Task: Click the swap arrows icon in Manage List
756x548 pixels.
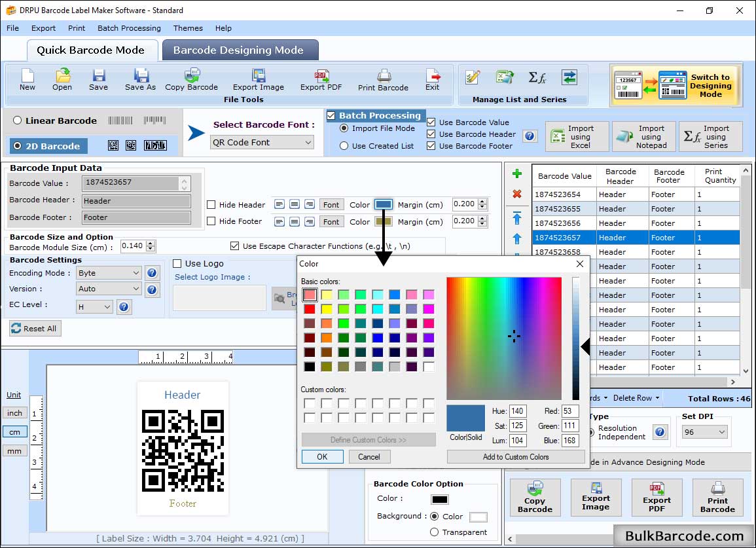Action: 569,77
